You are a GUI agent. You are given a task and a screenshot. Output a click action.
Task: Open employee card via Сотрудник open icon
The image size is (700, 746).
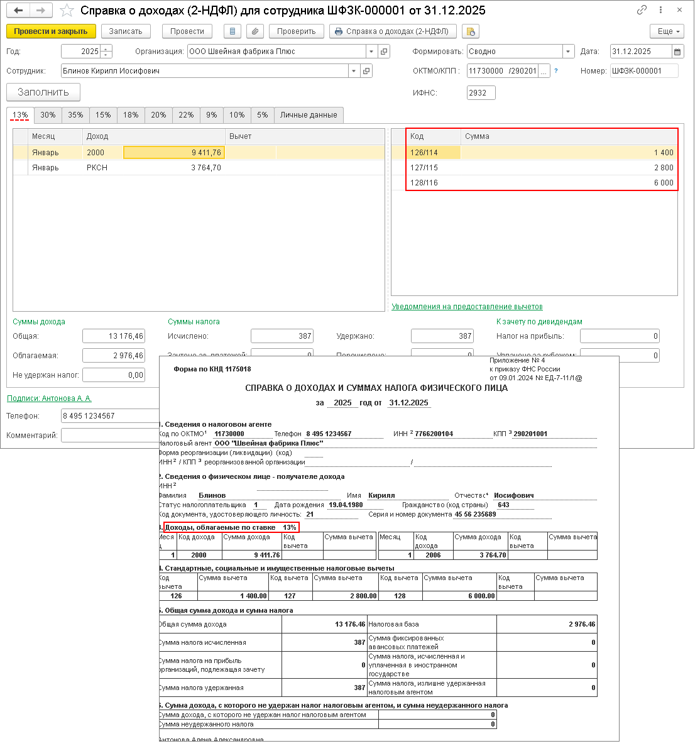tap(366, 71)
